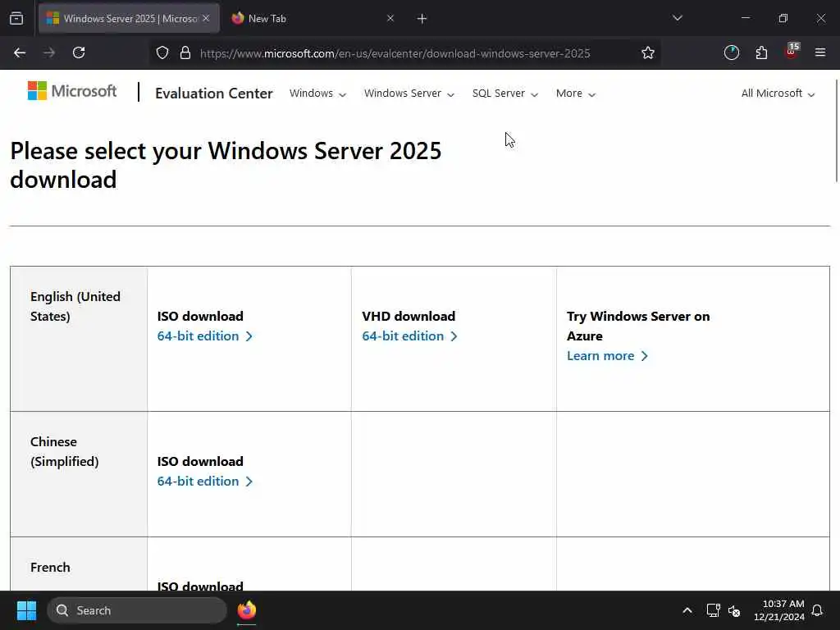Open the network status tray icon
Viewport: 840px width, 630px height.
(x=713, y=610)
